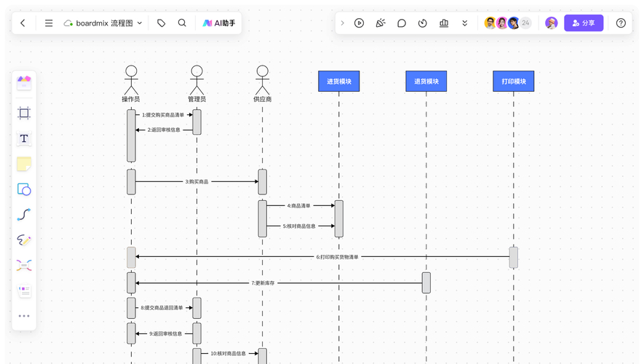Open search with magnifier icon
This screenshot has width=644, height=364.
point(182,23)
